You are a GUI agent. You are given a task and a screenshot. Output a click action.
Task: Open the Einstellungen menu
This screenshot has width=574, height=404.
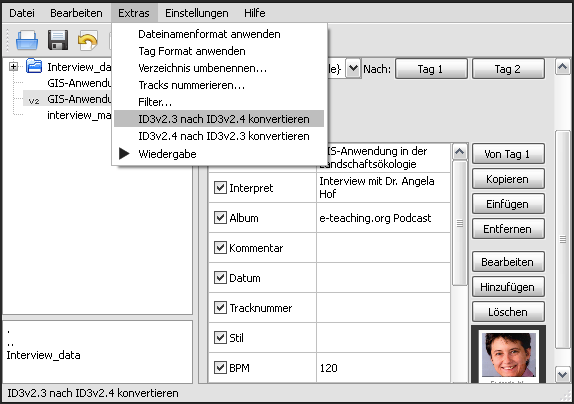click(197, 13)
